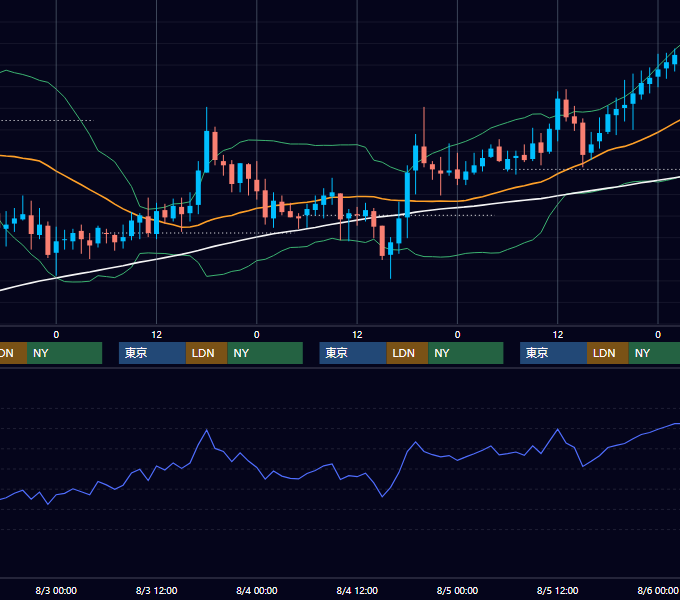Click the 8/3 12:00 date label
The height and width of the screenshot is (600, 680).
(x=157, y=590)
